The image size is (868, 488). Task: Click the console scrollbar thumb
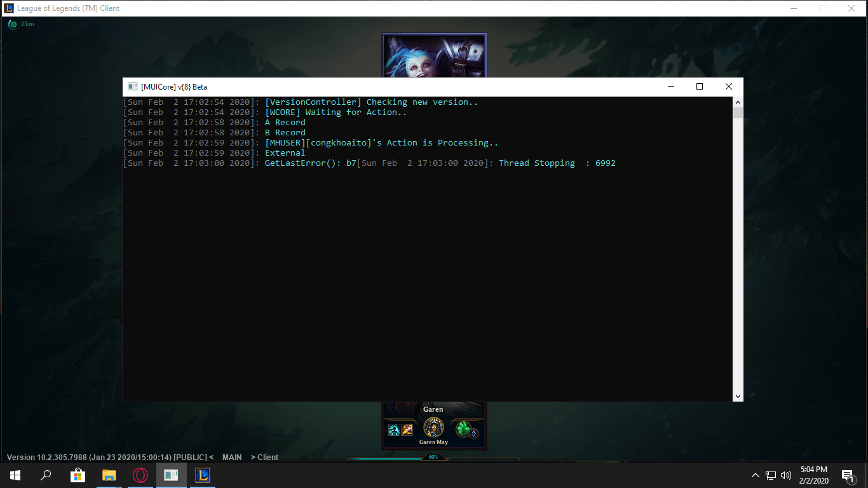click(738, 113)
